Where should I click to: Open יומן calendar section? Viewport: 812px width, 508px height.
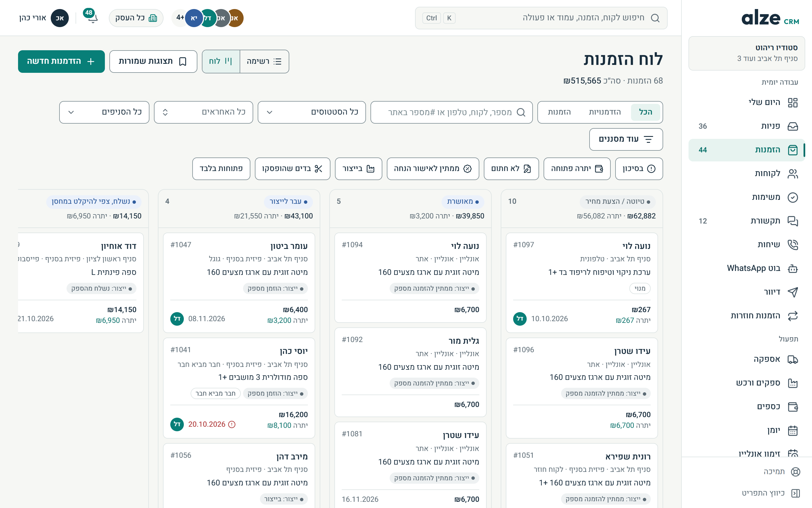pos(746,430)
